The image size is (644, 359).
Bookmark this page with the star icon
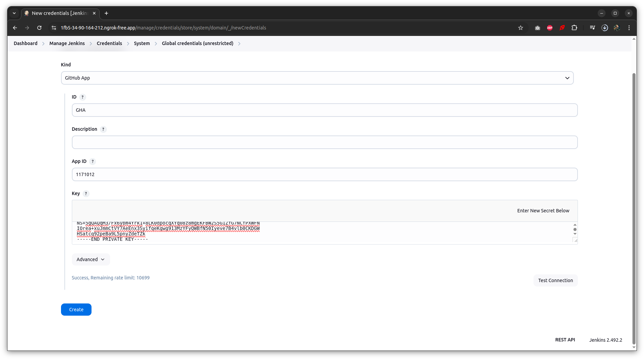click(x=521, y=28)
